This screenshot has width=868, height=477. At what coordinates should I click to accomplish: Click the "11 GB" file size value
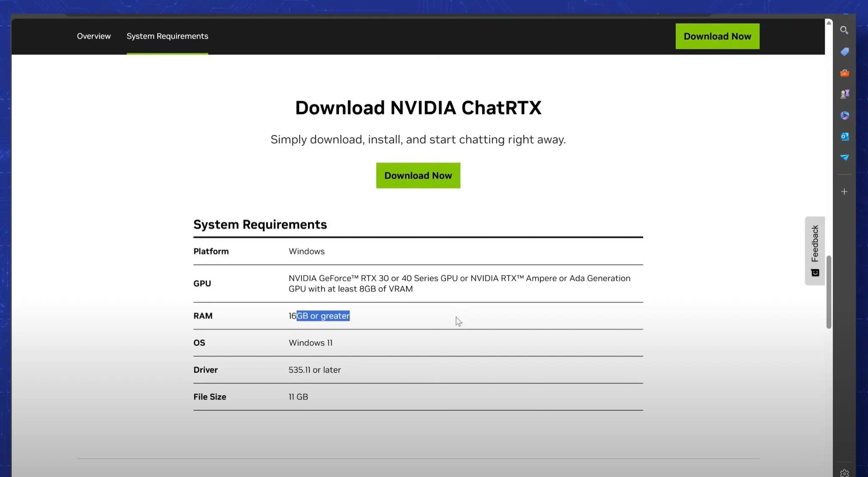click(298, 397)
